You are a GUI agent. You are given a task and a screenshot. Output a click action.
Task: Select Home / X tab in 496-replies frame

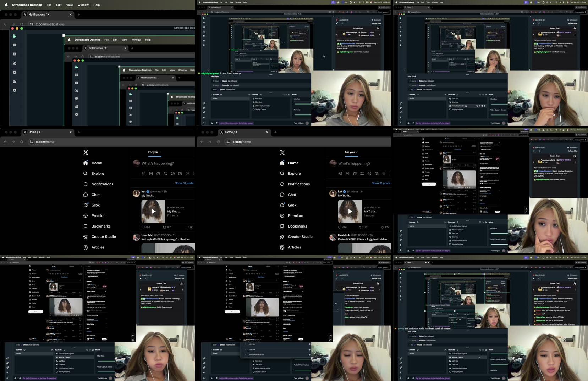tap(244, 132)
